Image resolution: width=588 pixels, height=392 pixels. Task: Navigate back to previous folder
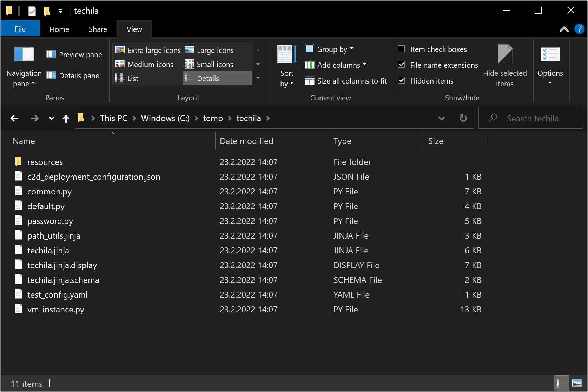click(x=14, y=119)
